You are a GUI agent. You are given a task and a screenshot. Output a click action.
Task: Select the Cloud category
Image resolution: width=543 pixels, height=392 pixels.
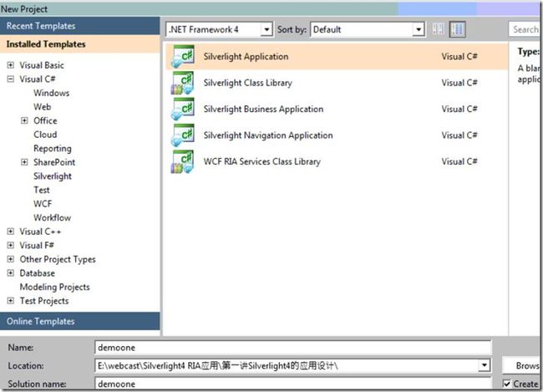45,135
